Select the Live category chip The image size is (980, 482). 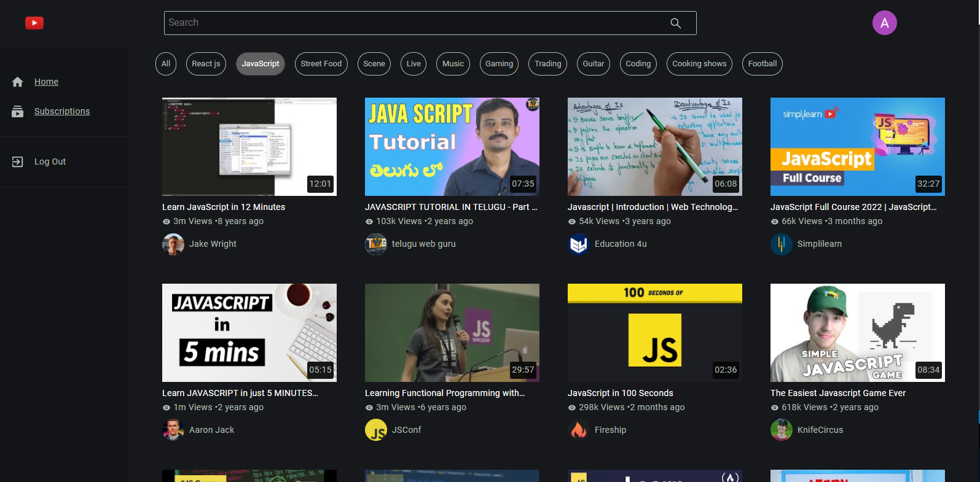coord(414,64)
